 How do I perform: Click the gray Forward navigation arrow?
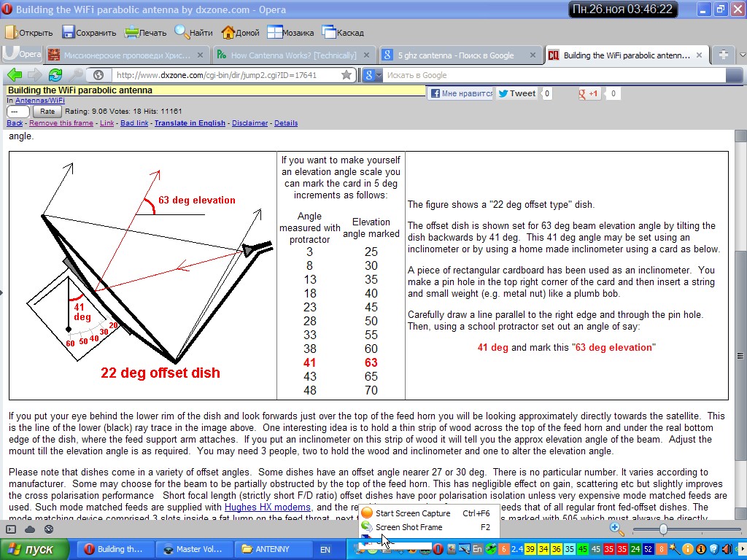pyautogui.click(x=35, y=75)
